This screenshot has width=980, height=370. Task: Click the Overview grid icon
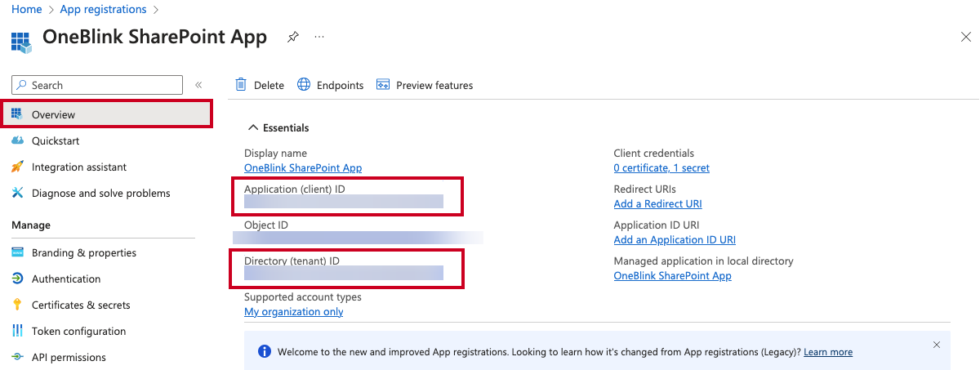16,114
